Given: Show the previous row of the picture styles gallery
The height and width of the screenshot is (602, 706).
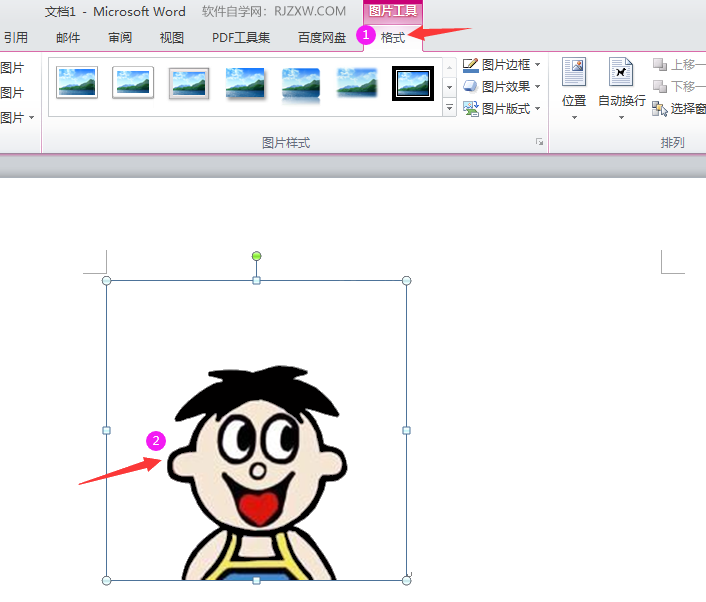Looking at the screenshot, I should 449,67.
